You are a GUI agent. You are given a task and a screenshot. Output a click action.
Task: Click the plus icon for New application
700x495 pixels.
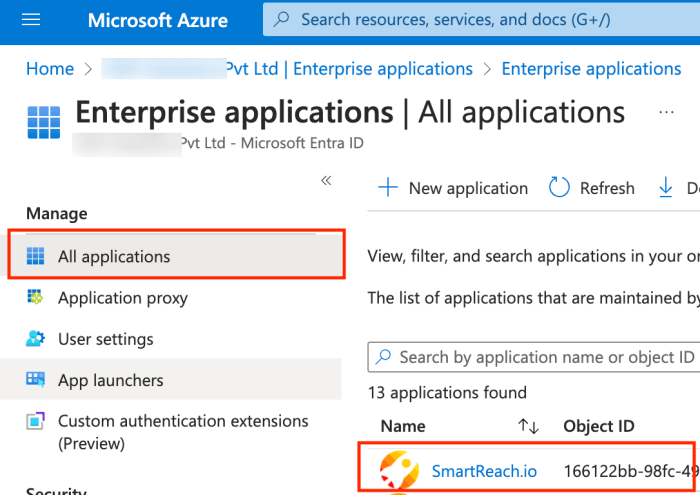388,187
